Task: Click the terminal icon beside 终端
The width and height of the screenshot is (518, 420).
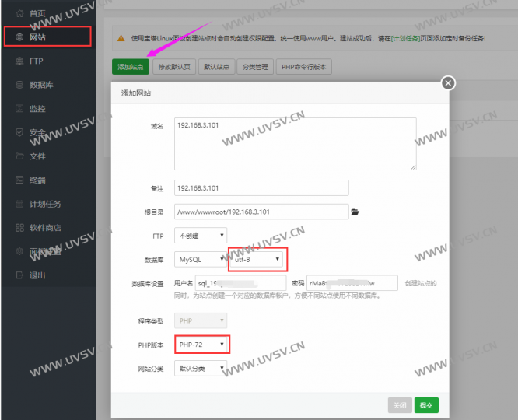Action: point(19,180)
